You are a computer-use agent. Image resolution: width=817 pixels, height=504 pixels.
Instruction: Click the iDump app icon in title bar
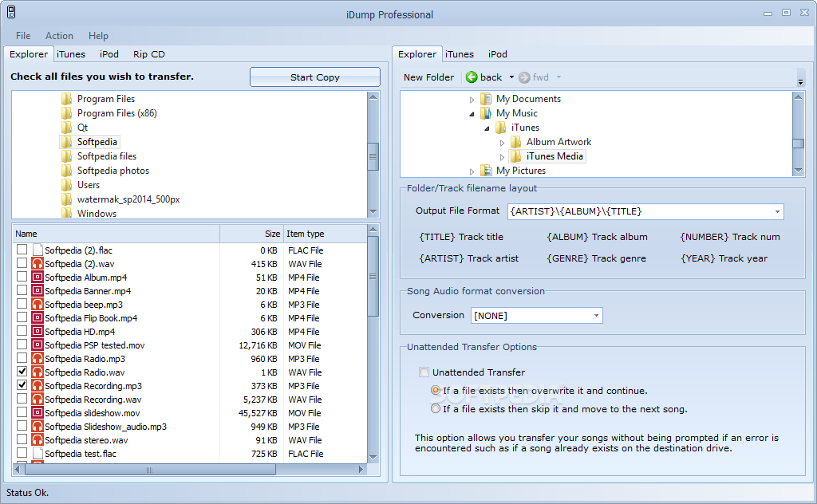pyautogui.click(x=11, y=12)
